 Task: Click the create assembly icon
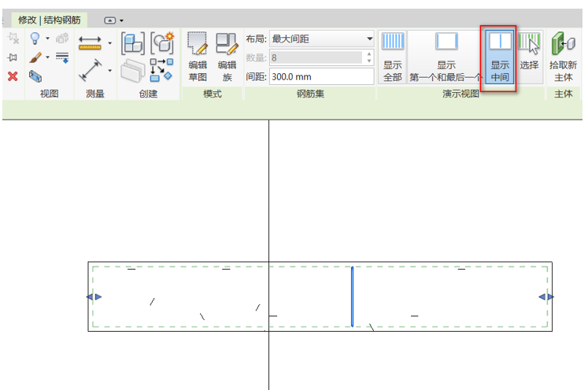point(162,43)
